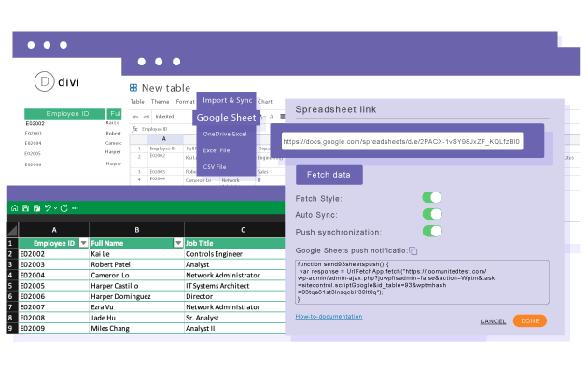Select column C header in Excel
588x370 pixels.
click(235, 230)
